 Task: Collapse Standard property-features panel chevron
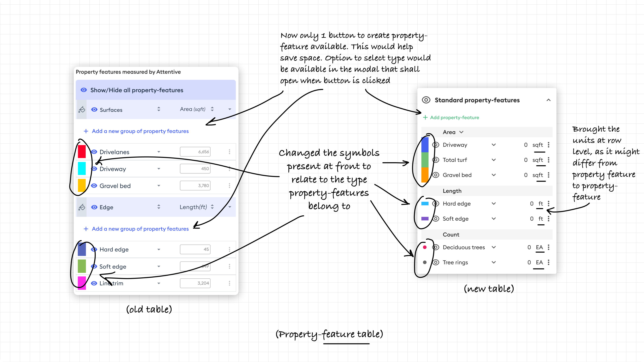pos(549,100)
